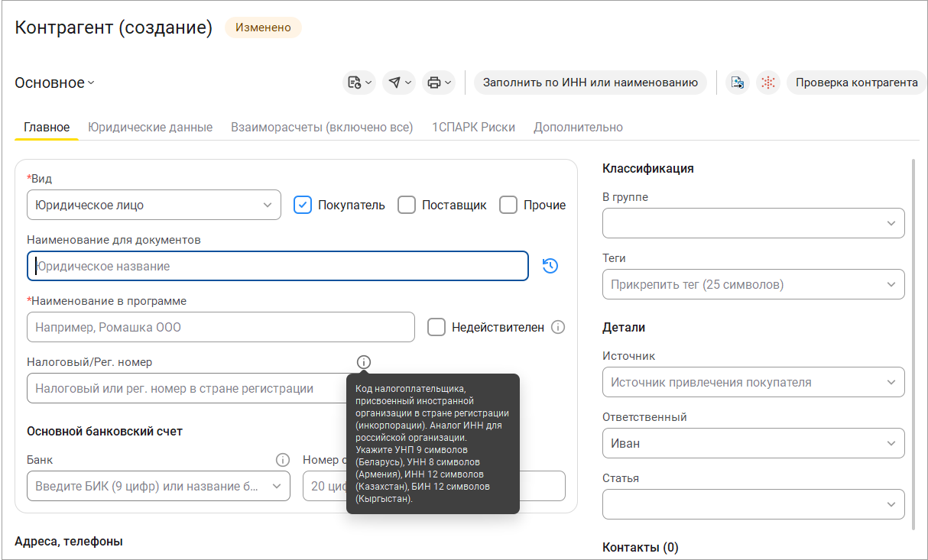Screen dimensions: 928x560
Task: Click the Проверка контрагента button
Action: [856, 83]
